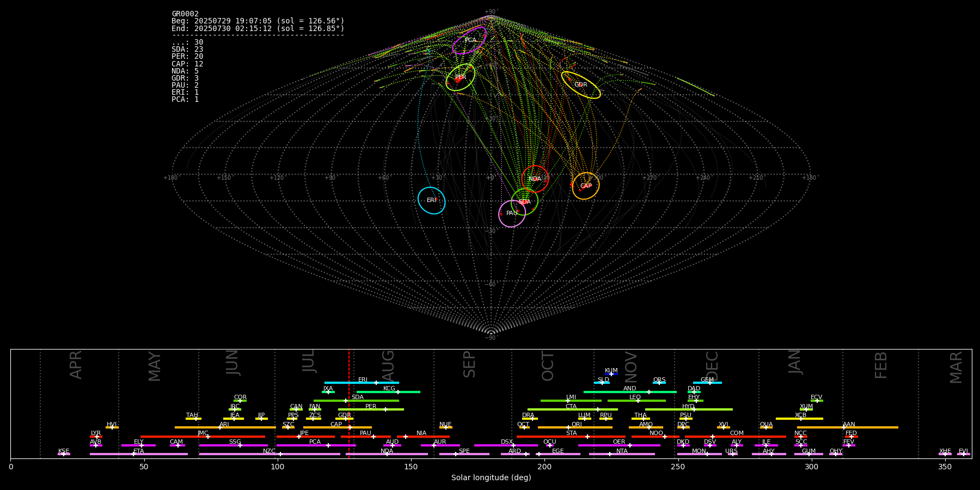This screenshot has height=490, width=980.
Task: Select the pink ETA timeline bar
Action: coord(139,454)
